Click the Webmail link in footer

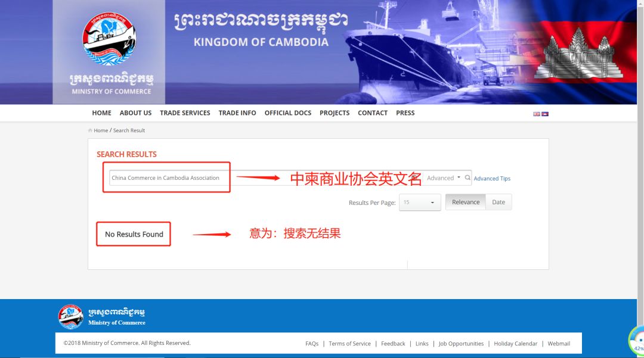tap(559, 343)
